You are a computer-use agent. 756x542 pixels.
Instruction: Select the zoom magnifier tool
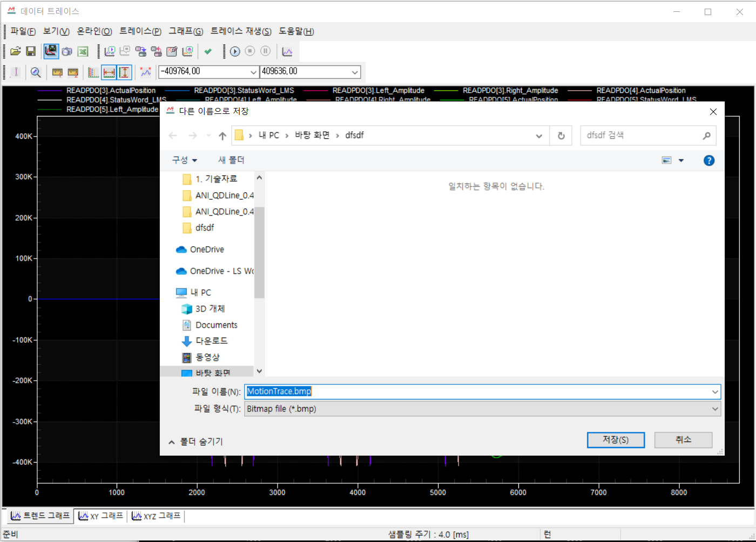[x=36, y=72]
